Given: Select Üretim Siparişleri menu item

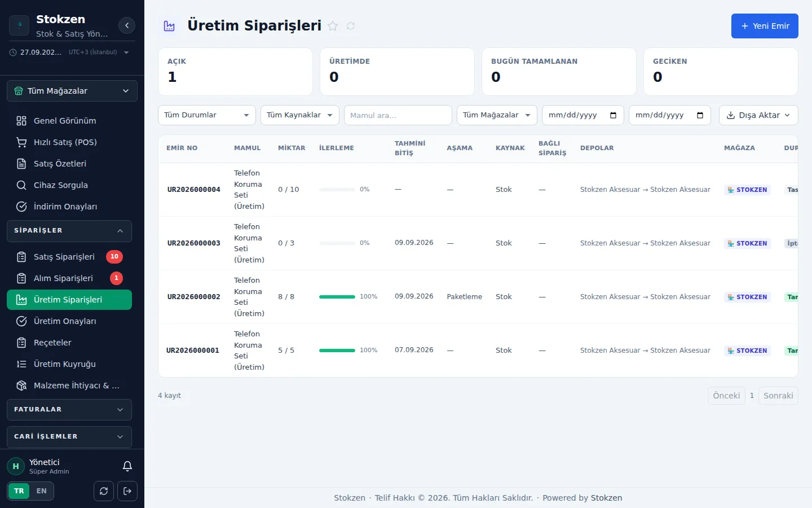Looking at the screenshot, I should point(69,300).
